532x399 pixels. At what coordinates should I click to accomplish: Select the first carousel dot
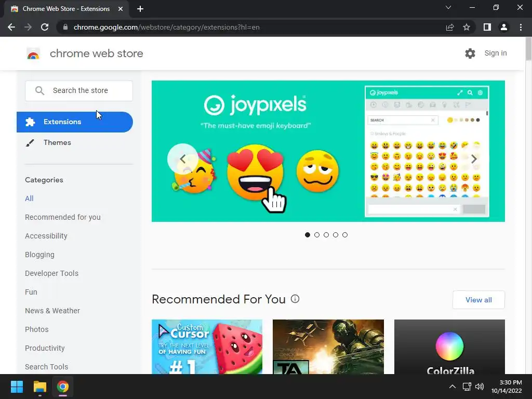click(x=308, y=235)
